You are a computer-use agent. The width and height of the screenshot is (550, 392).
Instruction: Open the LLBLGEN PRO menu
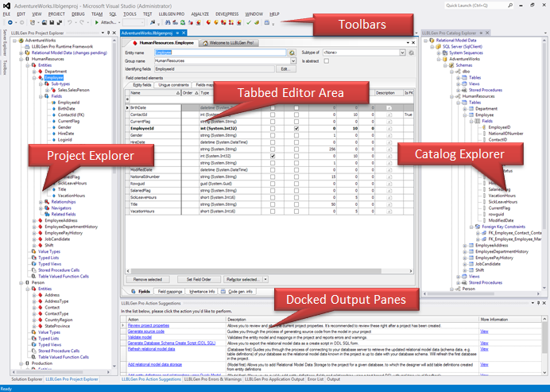(171, 14)
